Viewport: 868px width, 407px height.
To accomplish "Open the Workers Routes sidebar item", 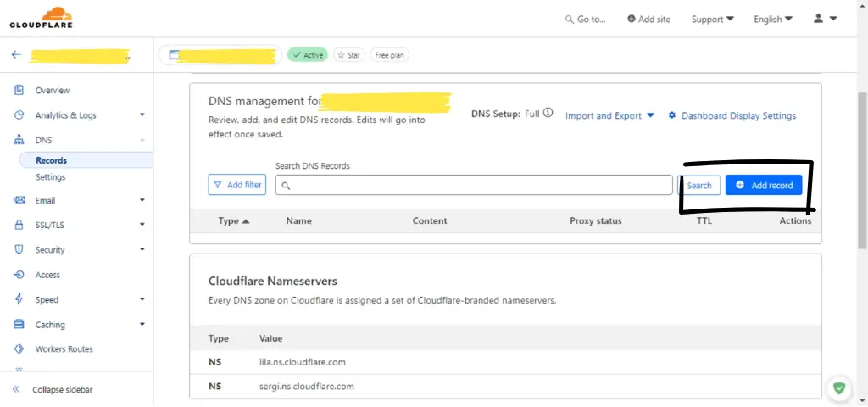I will pyautogui.click(x=64, y=349).
